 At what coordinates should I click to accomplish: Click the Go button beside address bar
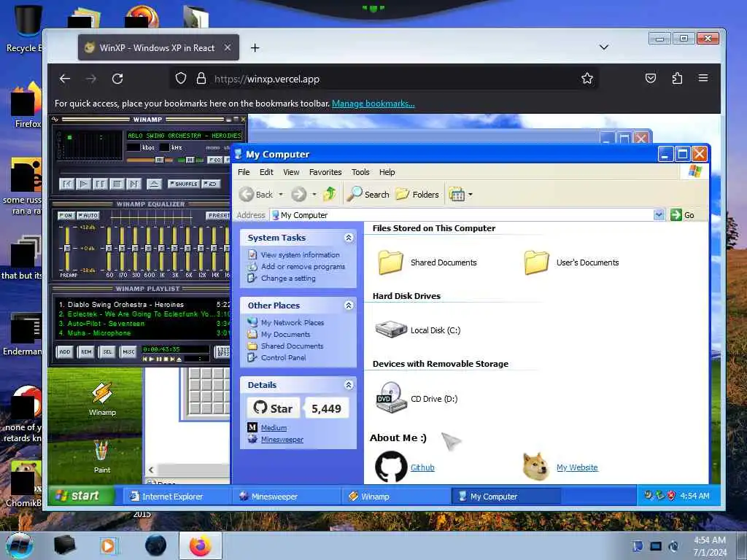(682, 215)
